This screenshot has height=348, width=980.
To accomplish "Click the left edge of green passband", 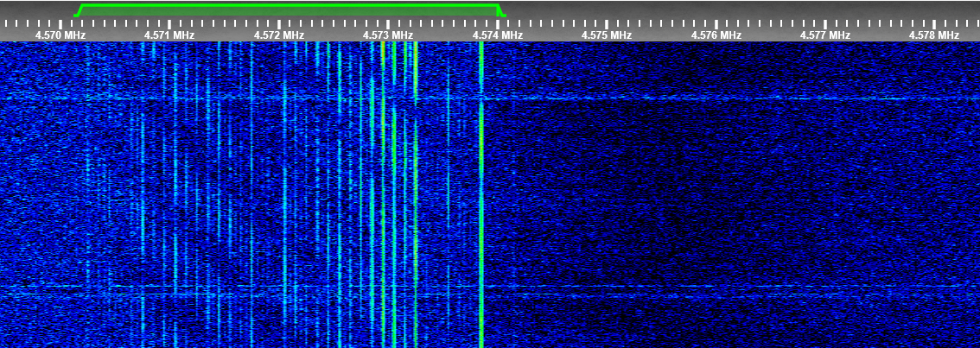I will [x=78, y=10].
